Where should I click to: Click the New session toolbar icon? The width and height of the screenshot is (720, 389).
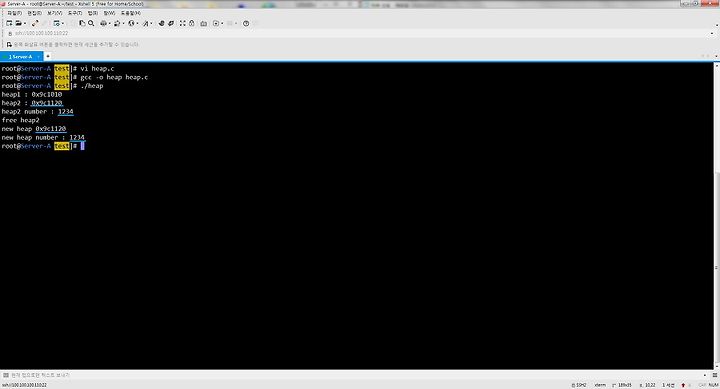[9, 23]
